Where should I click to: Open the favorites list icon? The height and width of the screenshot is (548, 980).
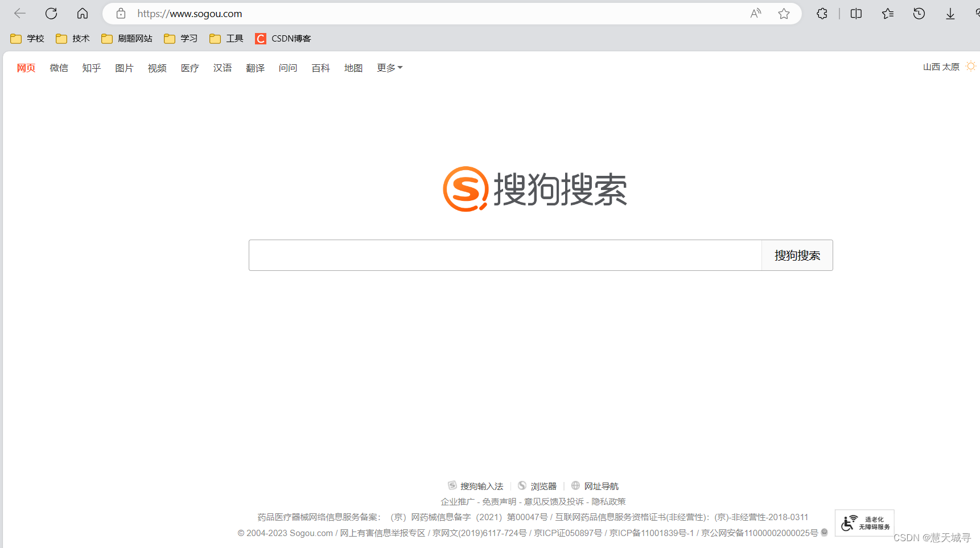point(888,14)
